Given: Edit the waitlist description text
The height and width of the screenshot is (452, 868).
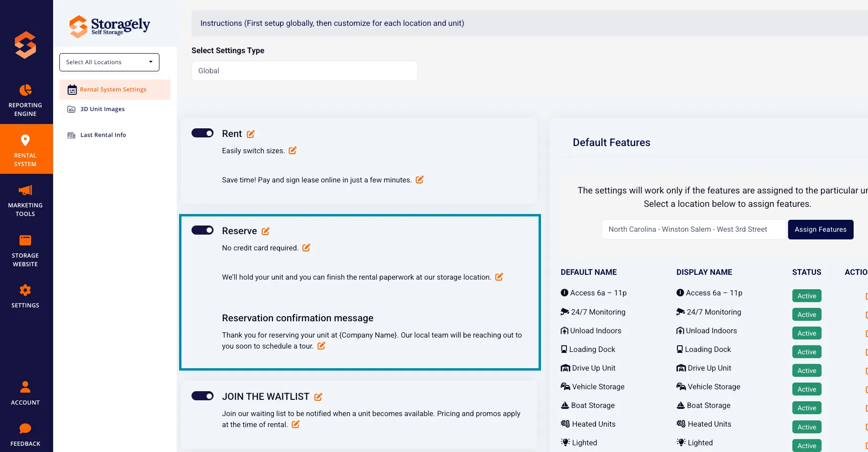Looking at the screenshot, I should (295, 424).
